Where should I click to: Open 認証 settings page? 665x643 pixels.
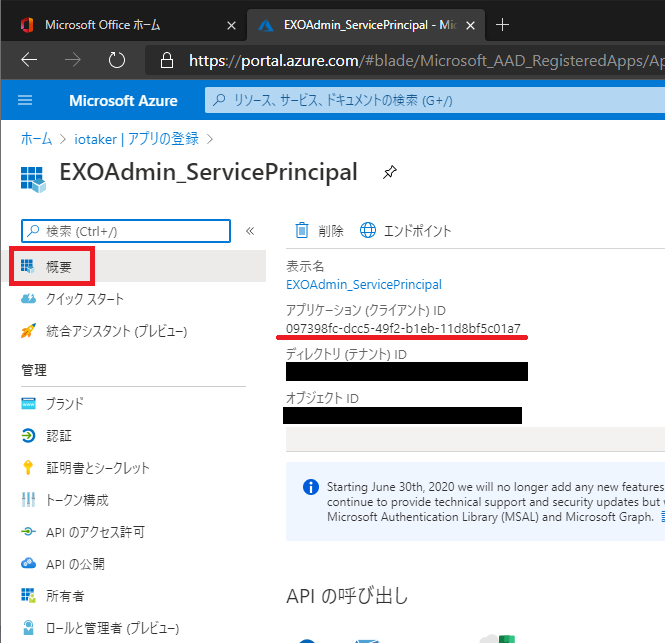(59, 436)
